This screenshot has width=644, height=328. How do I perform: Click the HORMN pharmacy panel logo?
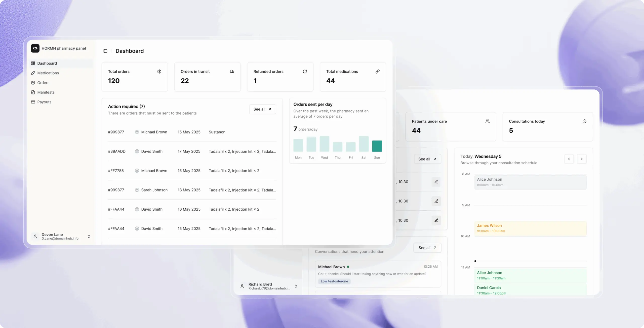pos(35,48)
